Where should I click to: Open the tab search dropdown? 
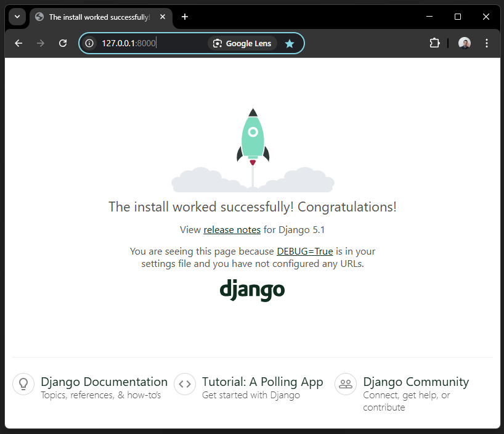(17, 17)
